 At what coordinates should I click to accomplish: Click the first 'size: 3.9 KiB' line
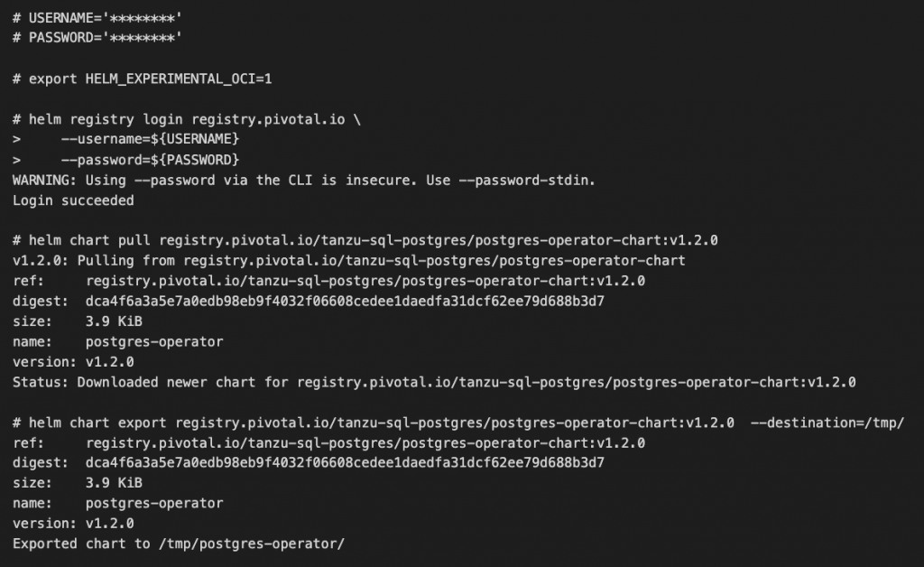pyautogui.click(x=78, y=321)
